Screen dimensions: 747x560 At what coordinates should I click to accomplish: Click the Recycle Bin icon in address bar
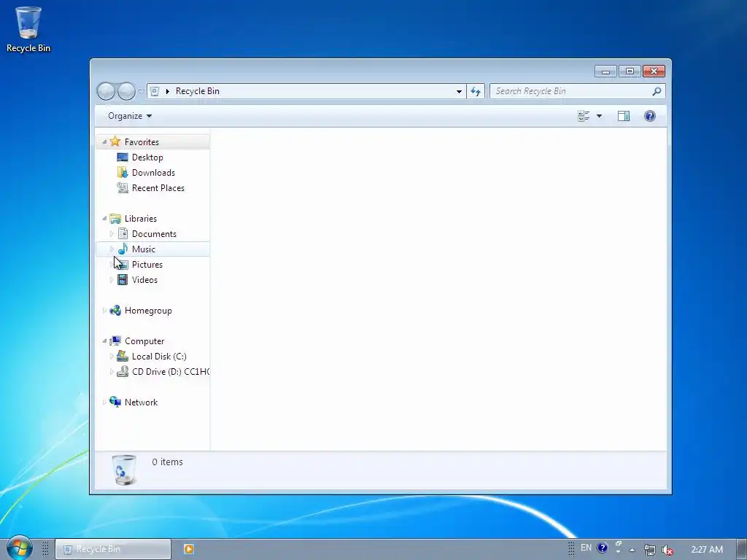click(x=155, y=91)
